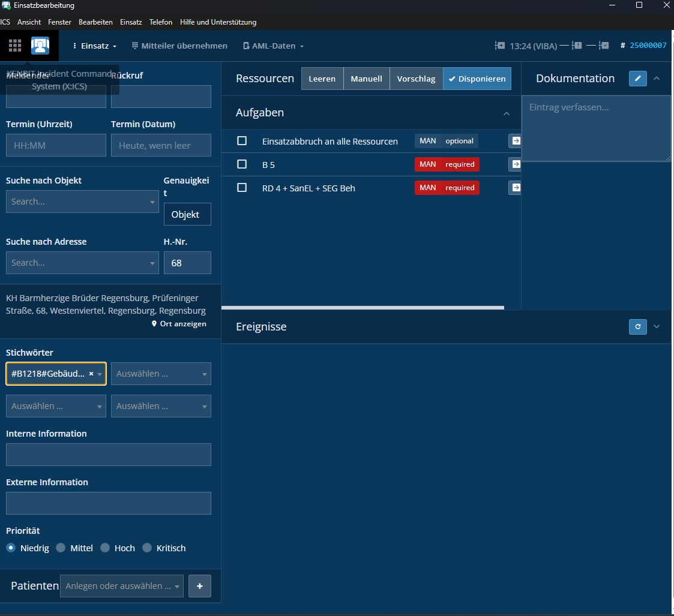Open the 'Hilfe und Unterstützung' menu
The width and height of the screenshot is (674, 616).
(x=218, y=22)
